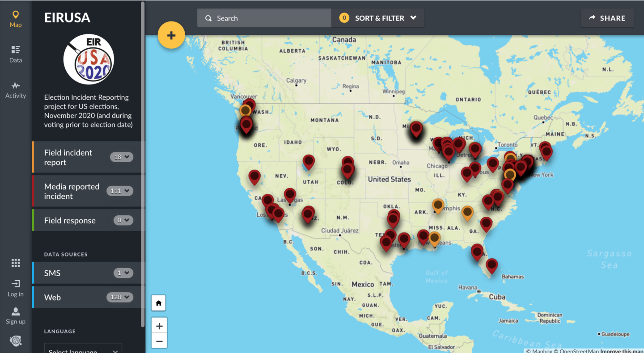Click the orange plus to add a post
The image size is (644, 353).
tap(171, 34)
